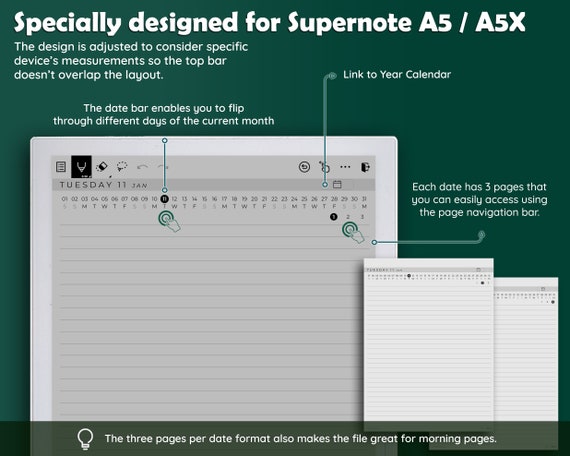Go to date 28 in date bar
570x456 pixels.
[x=334, y=199]
